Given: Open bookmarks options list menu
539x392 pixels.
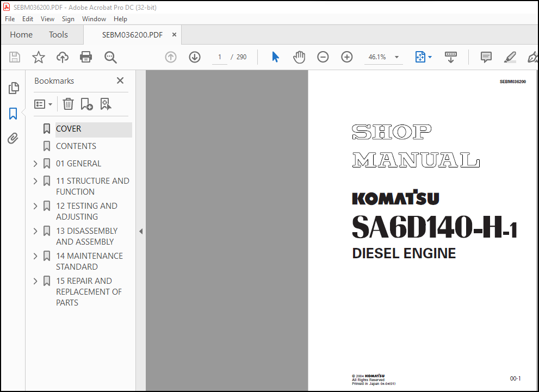Looking at the screenshot, I should pyautogui.click(x=44, y=104).
